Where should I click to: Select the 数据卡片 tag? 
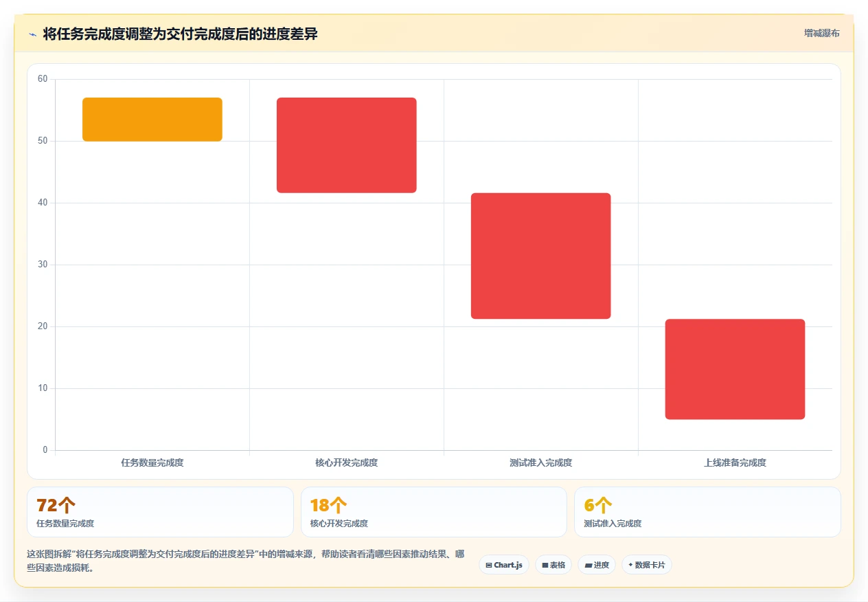tap(647, 565)
